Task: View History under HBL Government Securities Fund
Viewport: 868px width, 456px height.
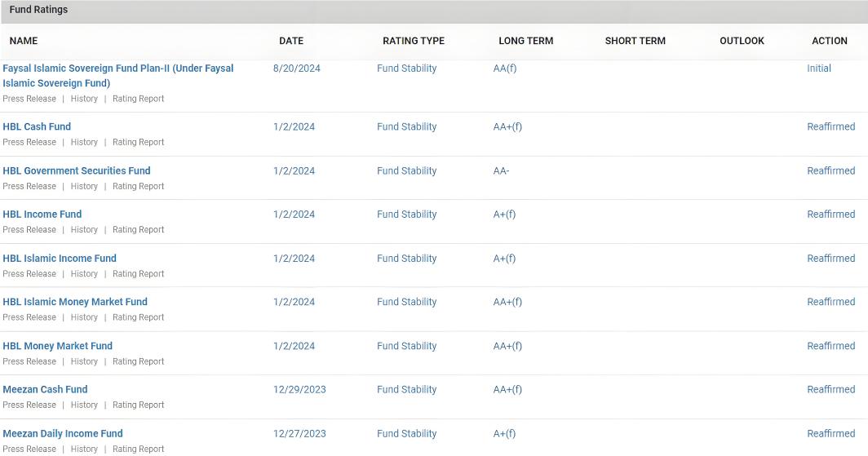Action: point(84,187)
